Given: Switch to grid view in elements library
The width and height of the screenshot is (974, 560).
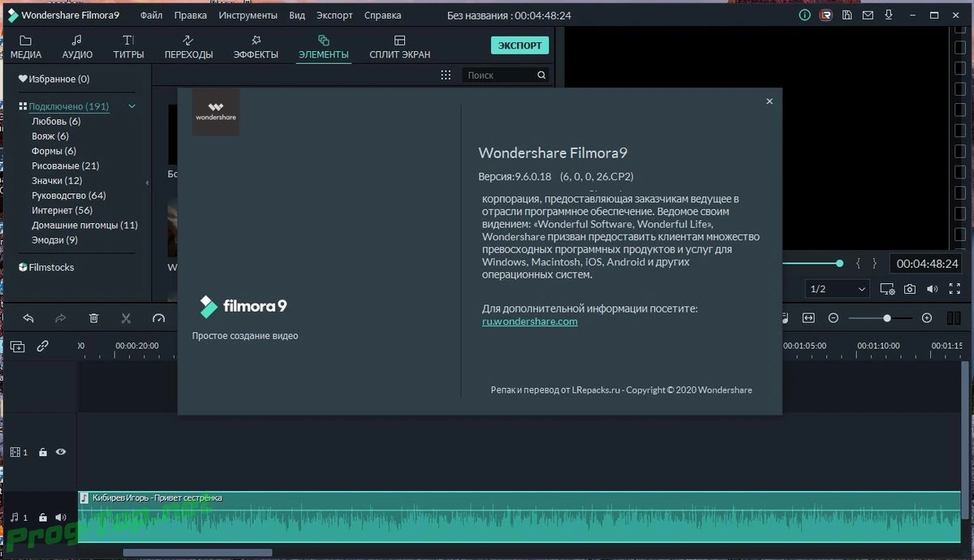Looking at the screenshot, I should point(446,75).
